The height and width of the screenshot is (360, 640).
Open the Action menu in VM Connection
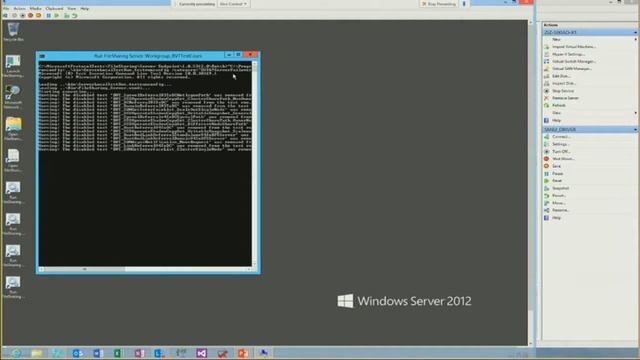coord(19,9)
